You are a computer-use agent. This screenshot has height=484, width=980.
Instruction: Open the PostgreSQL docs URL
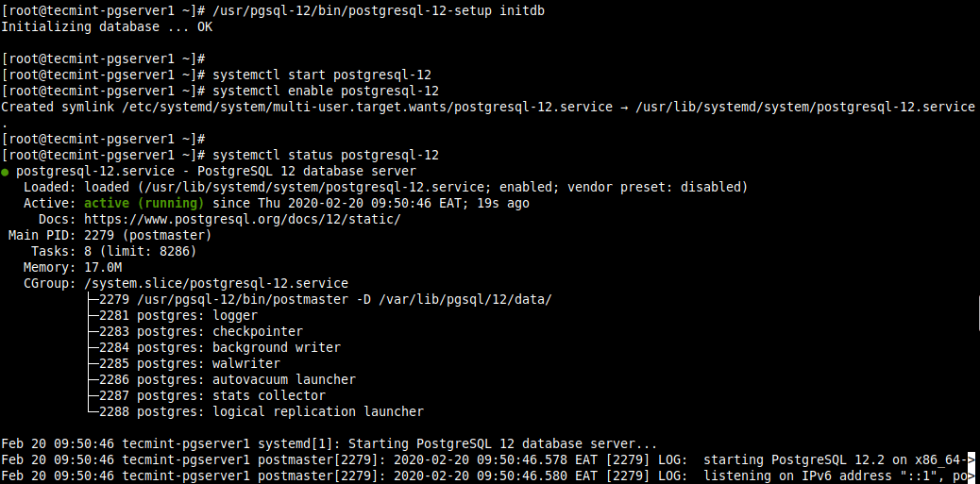(x=243, y=219)
